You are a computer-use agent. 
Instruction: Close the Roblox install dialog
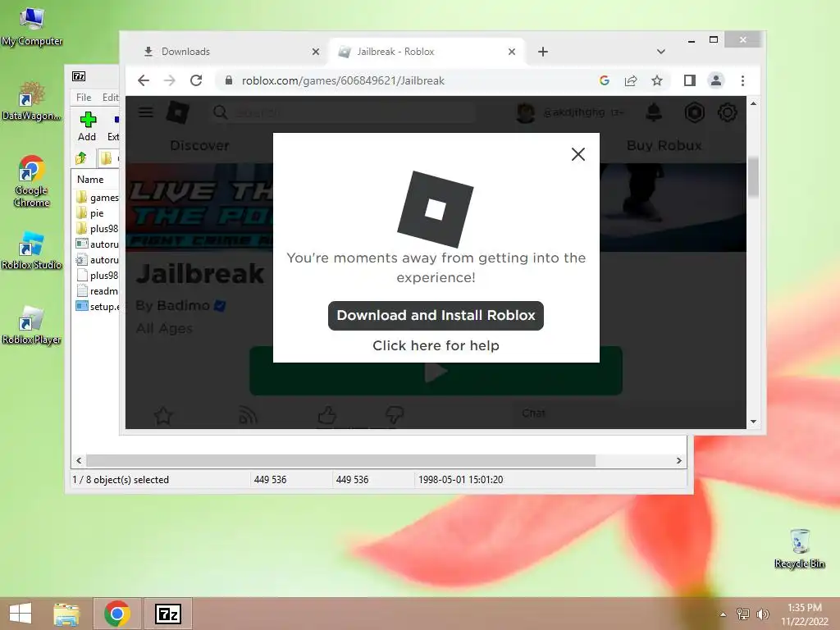tap(578, 154)
